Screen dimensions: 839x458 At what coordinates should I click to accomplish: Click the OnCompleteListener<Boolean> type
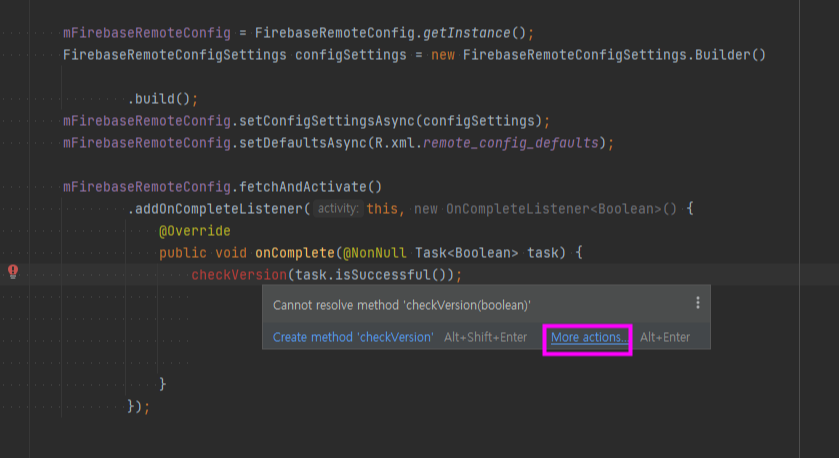(553, 209)
